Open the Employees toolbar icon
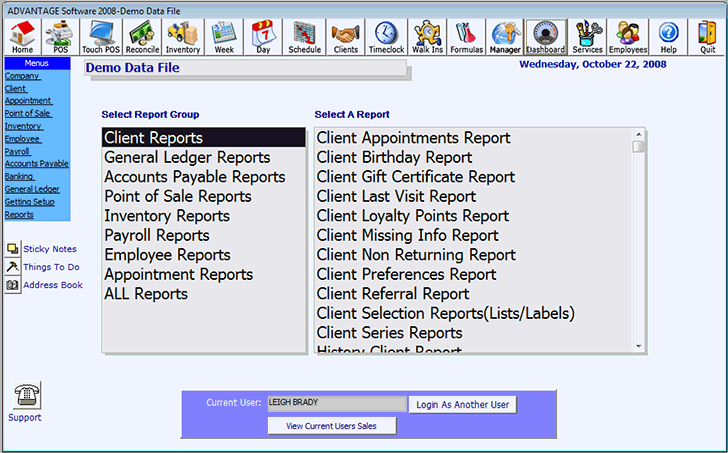The height and width of the screenshot is (453, 728). tap(628, 37)
